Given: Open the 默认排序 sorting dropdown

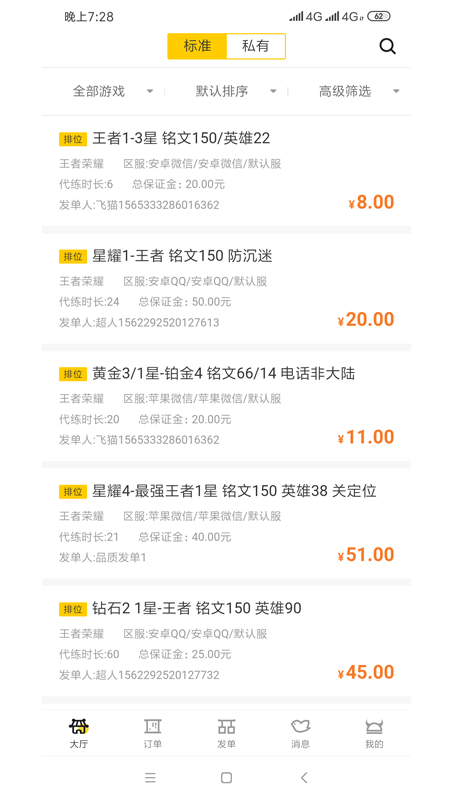Looking at the screenshot, I should click(236, 92).
